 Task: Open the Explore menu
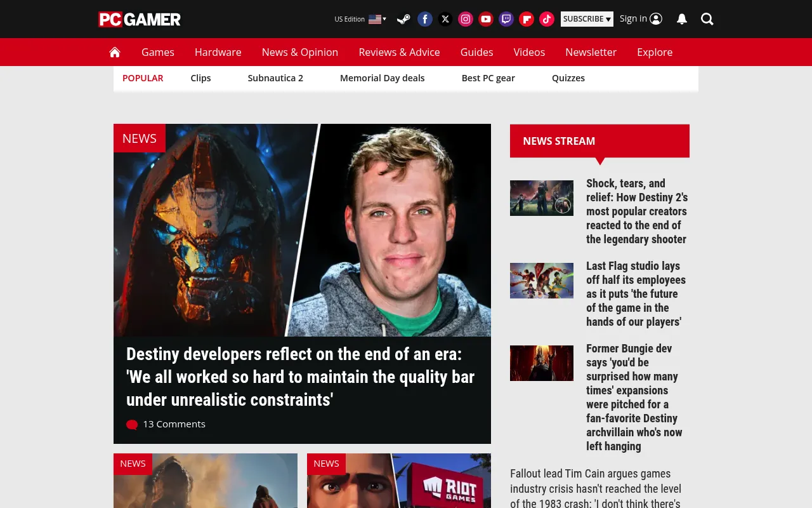(x=655, y=52)
